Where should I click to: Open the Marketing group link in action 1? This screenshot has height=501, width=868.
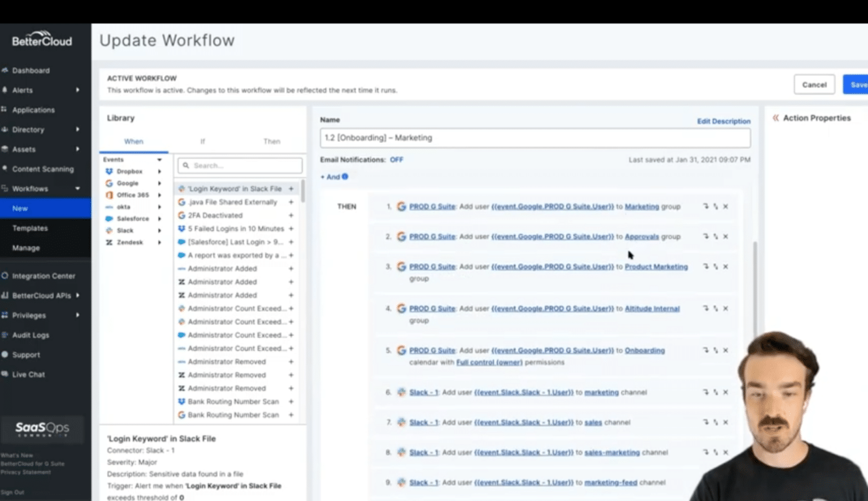pyautogui.click(x=642, y=207)
